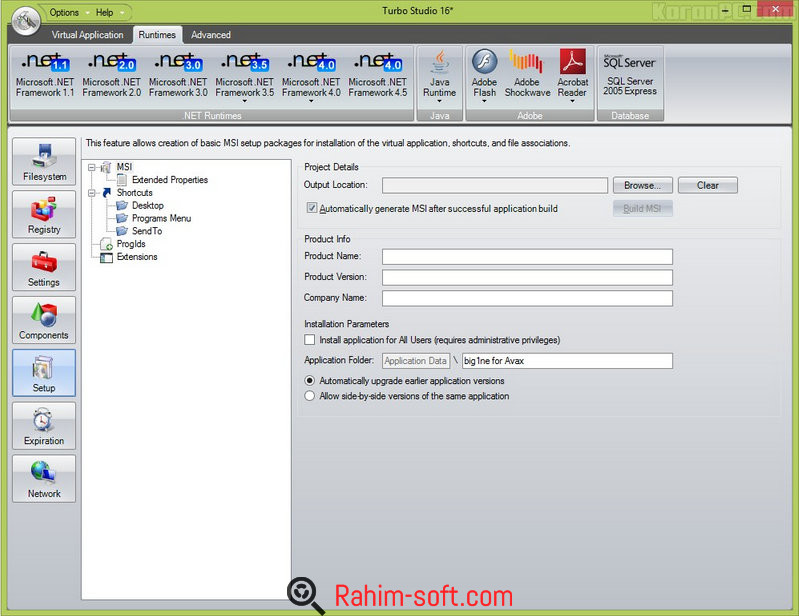799x616 pixels.
Task: Open the Network panel
Action: (44, 478)
